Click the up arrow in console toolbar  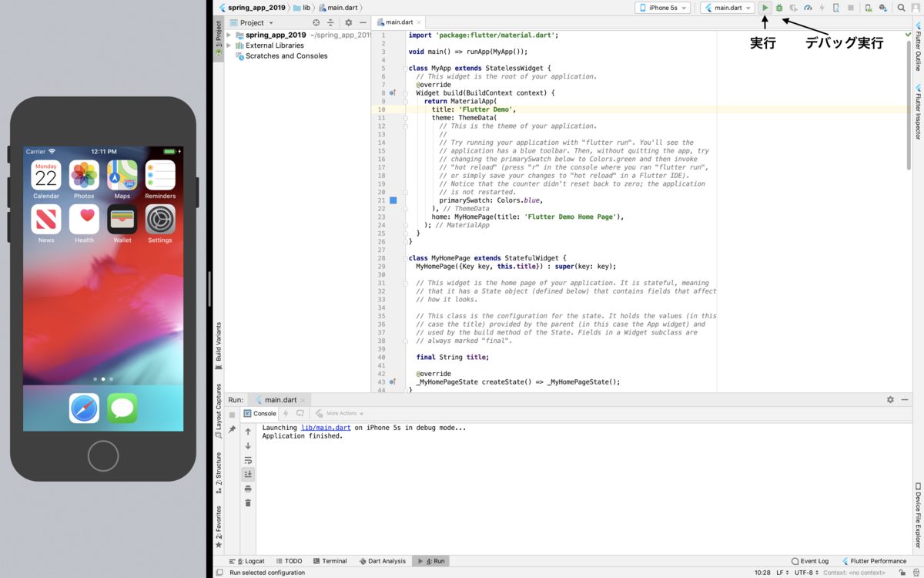pyautogui.click(x=248, y=432)
